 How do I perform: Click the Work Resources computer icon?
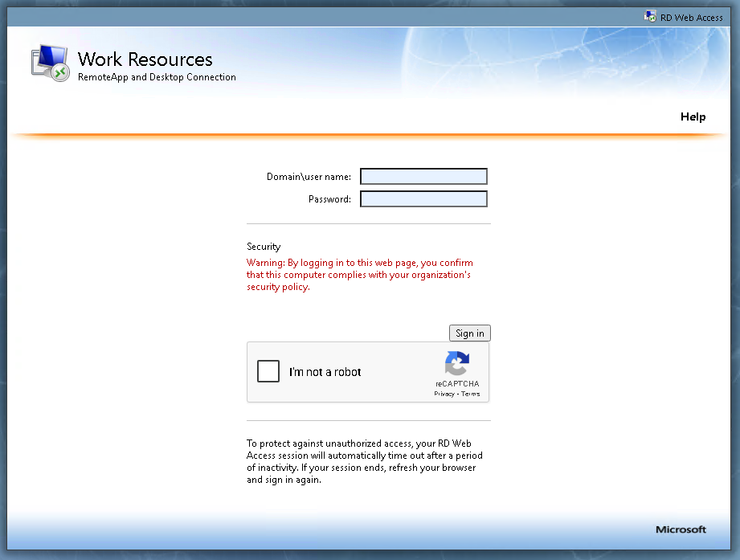tap(51, 63)
